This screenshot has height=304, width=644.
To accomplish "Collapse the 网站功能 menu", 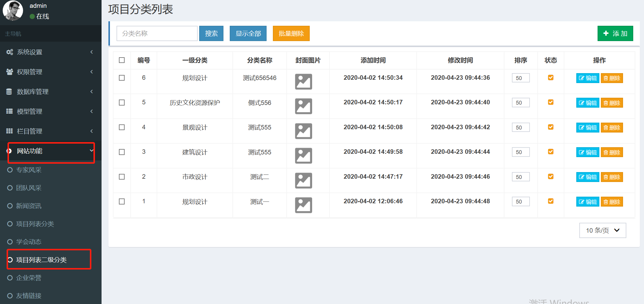I will pos(51,151).
